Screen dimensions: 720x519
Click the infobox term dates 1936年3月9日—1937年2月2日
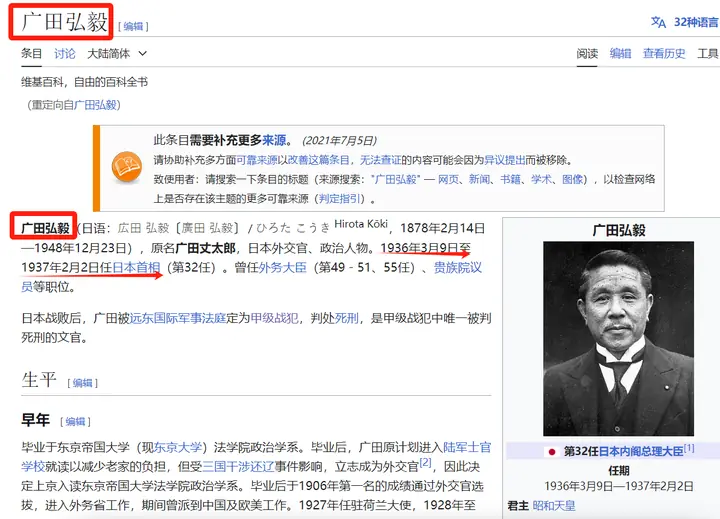coord(619,486)
